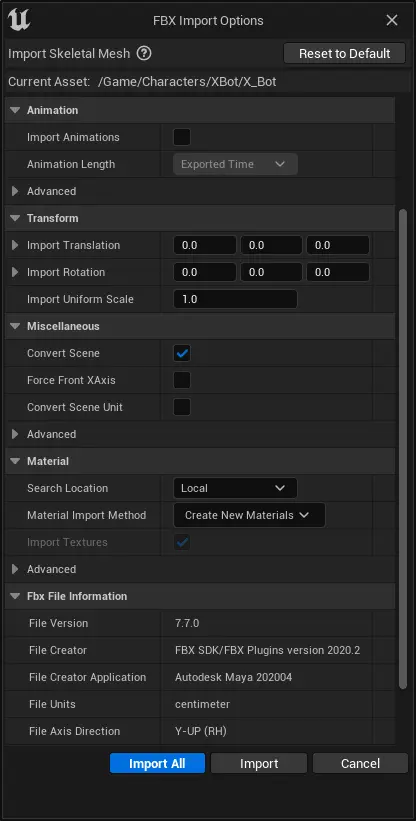The image size is (416, 821).
Task: Click the Import Translation X field
Action: point(205,245)
